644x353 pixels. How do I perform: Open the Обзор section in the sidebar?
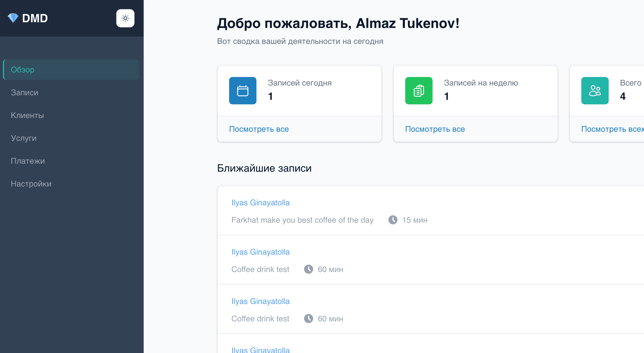71,70
